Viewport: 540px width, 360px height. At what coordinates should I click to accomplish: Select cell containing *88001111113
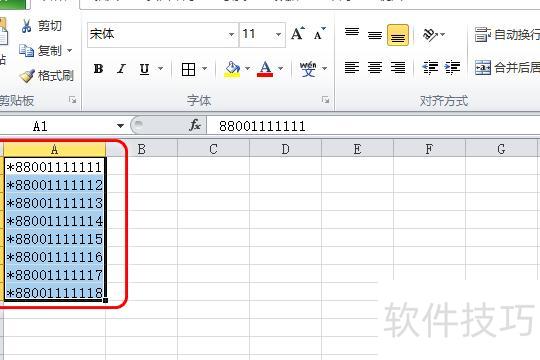tap(54, 203)
